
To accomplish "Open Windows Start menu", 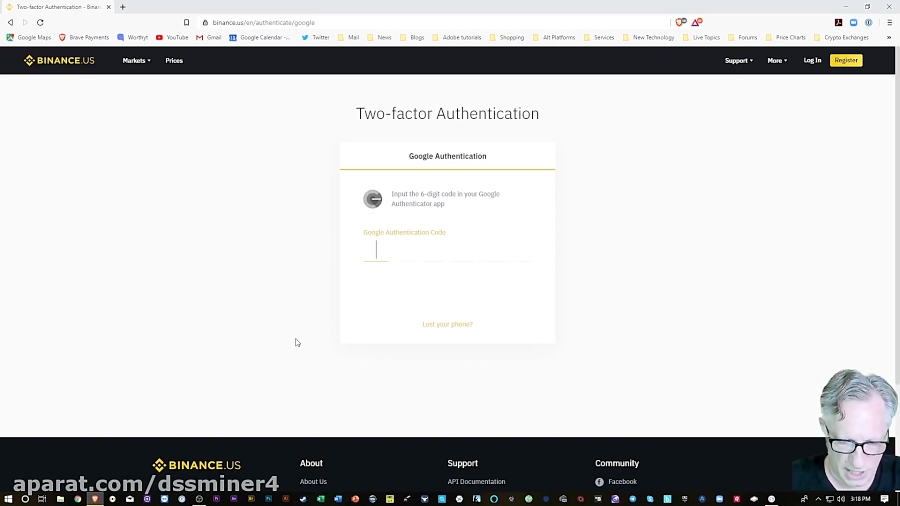I will 8,499.
